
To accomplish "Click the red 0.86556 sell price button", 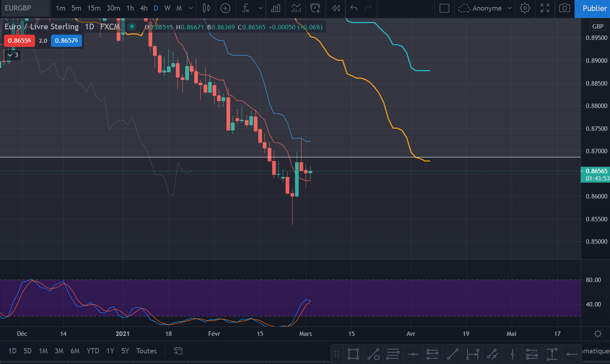I will 20,41.
